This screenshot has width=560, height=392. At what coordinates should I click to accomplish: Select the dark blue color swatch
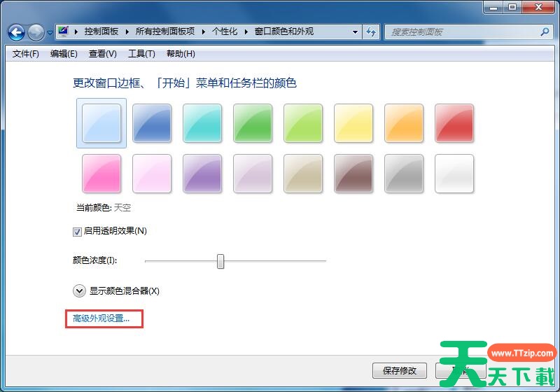(152, 123)
